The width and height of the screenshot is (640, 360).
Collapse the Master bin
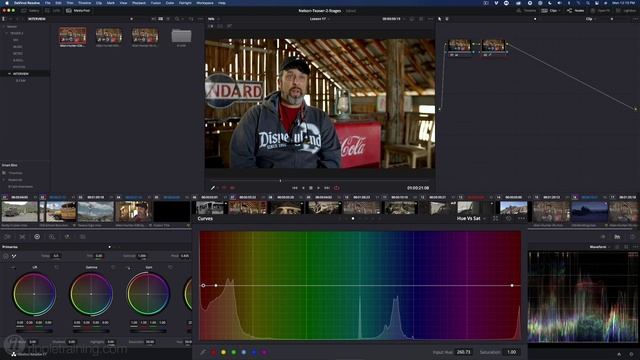[4, 27]
